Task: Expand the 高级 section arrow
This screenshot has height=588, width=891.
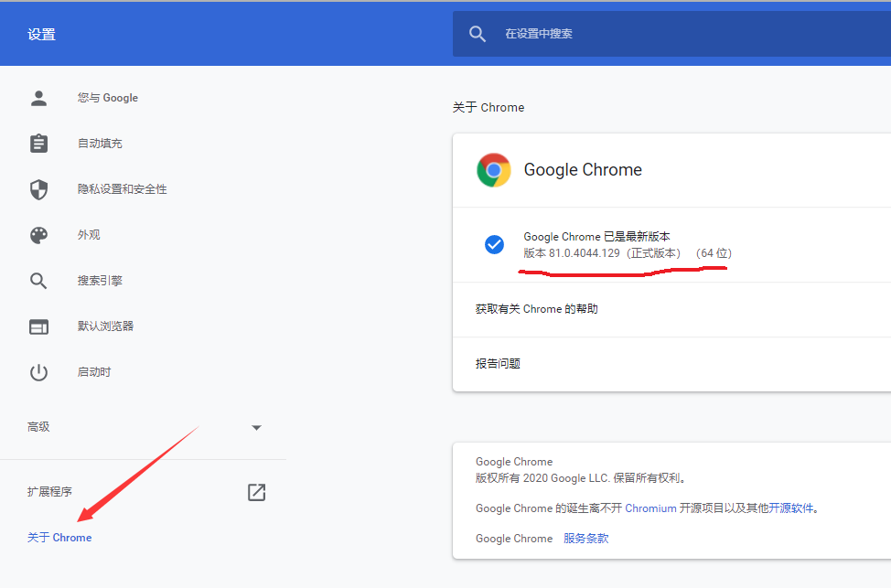Action: pos(256,428)
